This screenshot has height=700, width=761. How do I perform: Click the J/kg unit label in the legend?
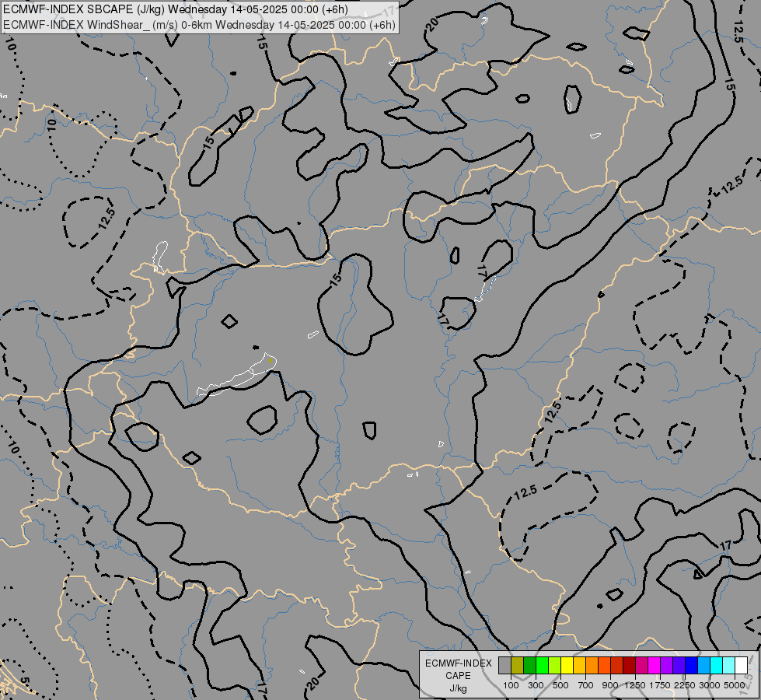[x=458, y=688]
